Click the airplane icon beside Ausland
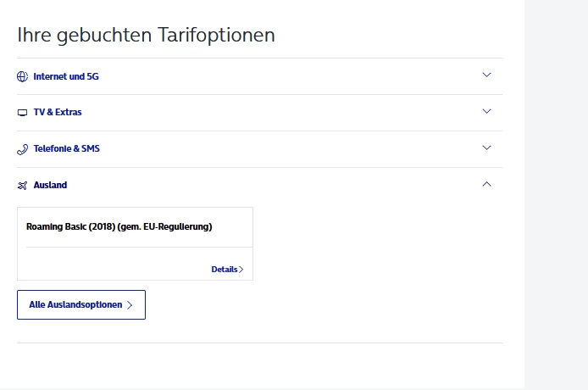Viewport: 588px width, 390px height. pos(23,186)
